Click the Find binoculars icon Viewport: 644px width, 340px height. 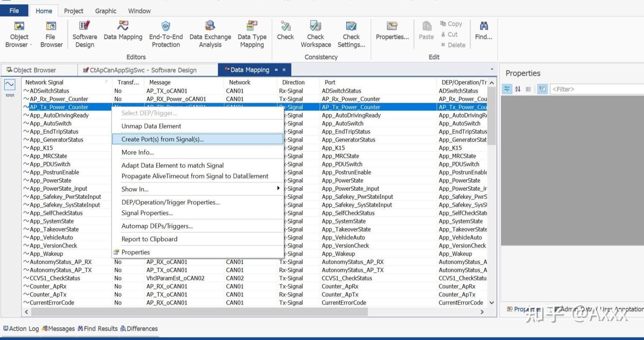tap(484, 26)
